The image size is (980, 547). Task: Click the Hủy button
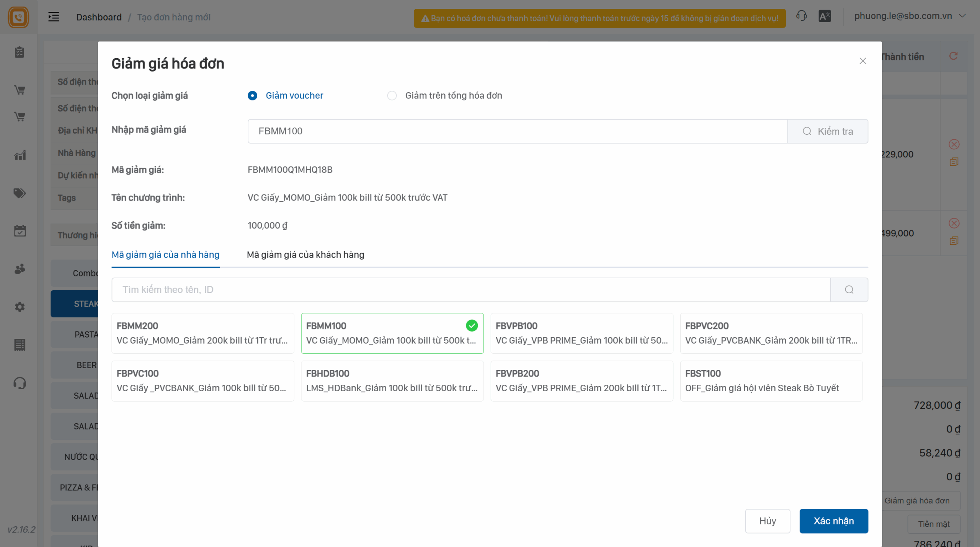point(767,521)
